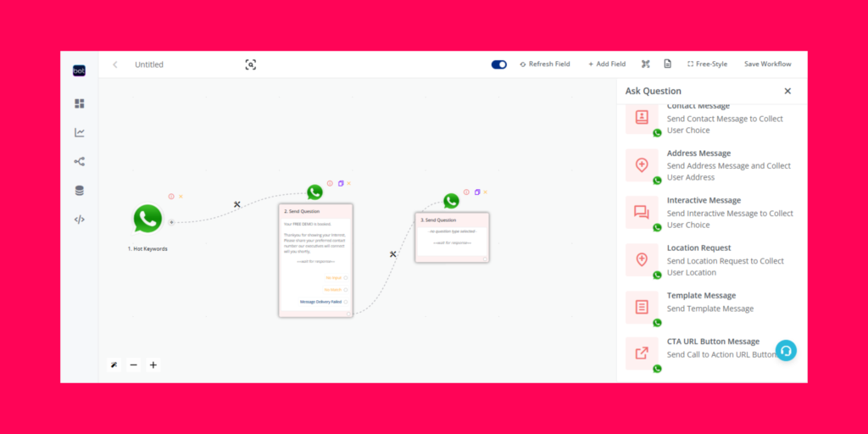Go back using the left chevron
Viewport: 868px width, 434px height.
(115, 64)
